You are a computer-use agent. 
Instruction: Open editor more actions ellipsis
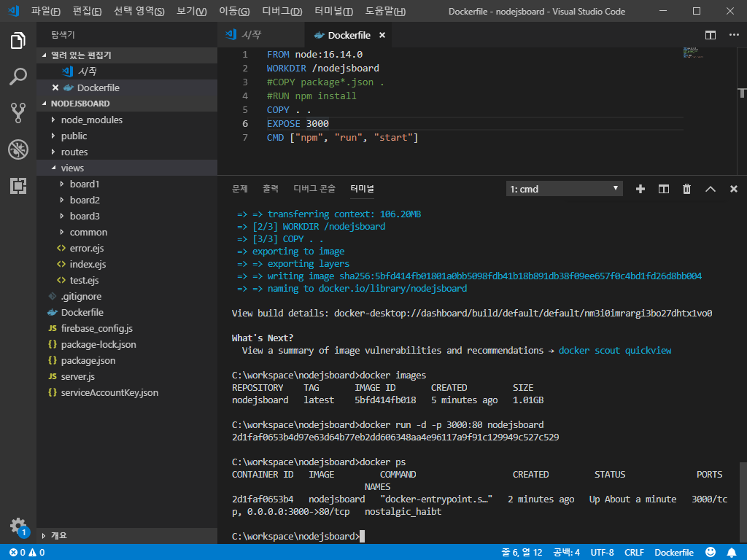click(734, 35)
